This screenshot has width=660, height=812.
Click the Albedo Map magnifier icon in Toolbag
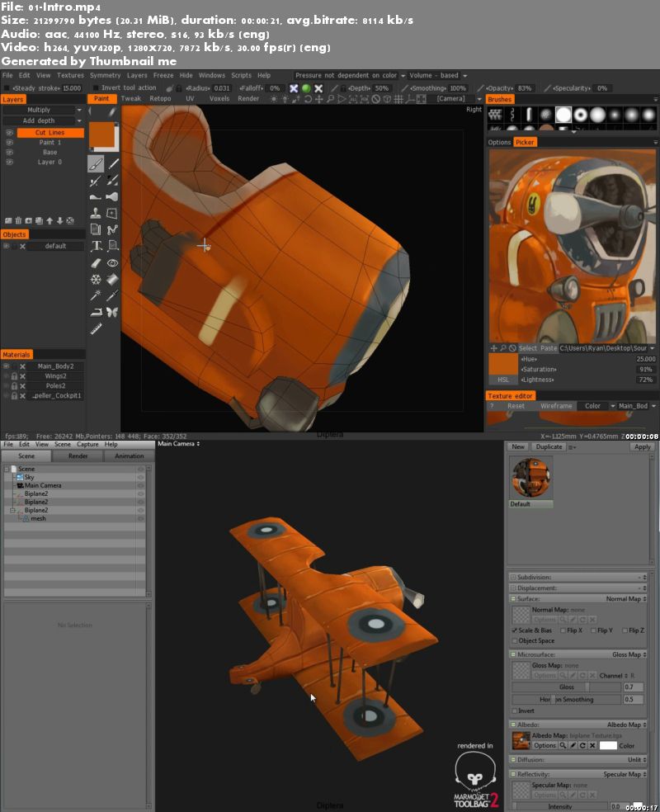(x=563, y=745)
